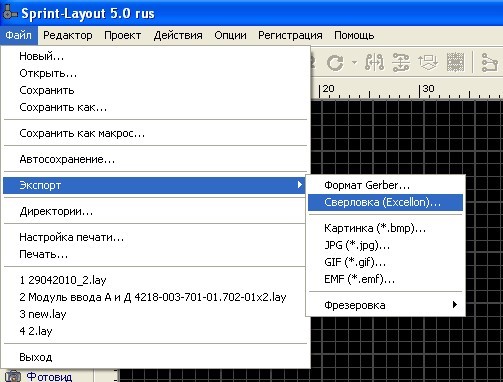Open recent file 1 29042010_2.lay
The image size is (503, 382).
155,280
